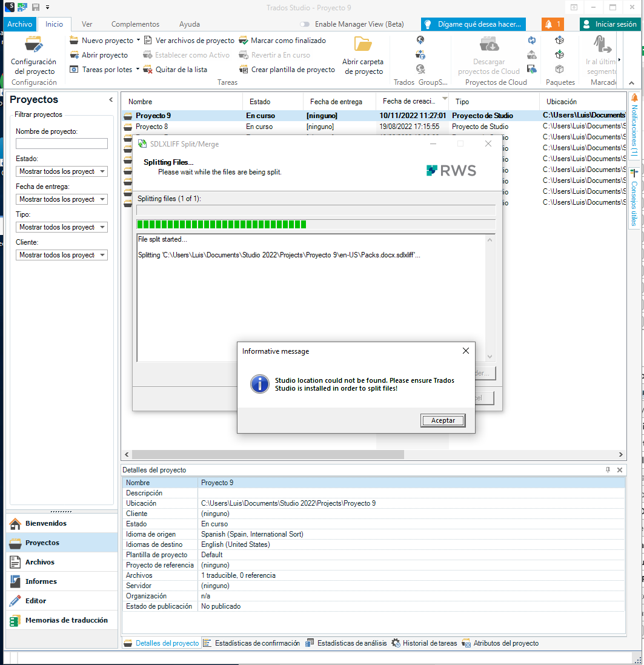Click Crear plantilla de proyecto
Viewport: 644px width, 665px height.
293,70
